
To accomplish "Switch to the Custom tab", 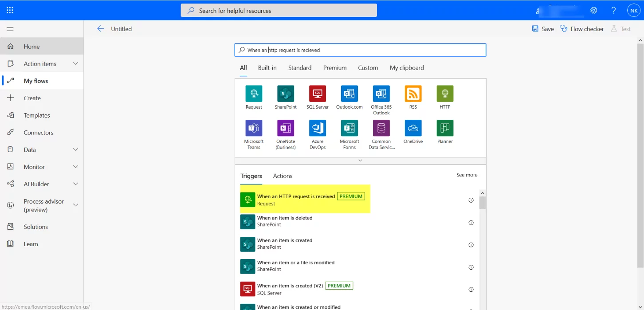I will 368,68.
